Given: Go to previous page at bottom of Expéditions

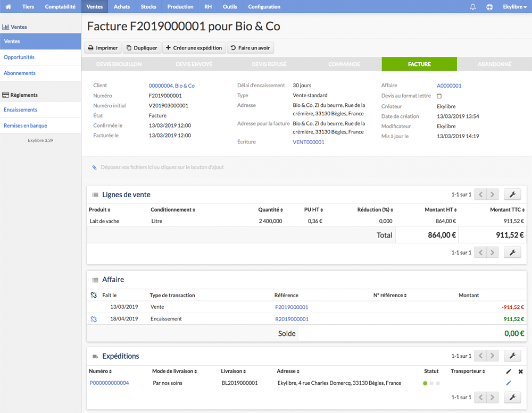Looking at the screenshot, I should (480, 397).
